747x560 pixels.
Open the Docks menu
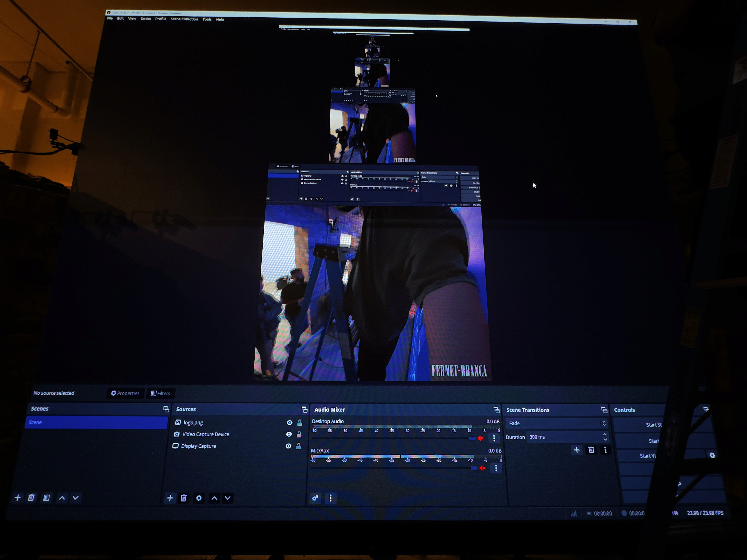pos(146,19)
